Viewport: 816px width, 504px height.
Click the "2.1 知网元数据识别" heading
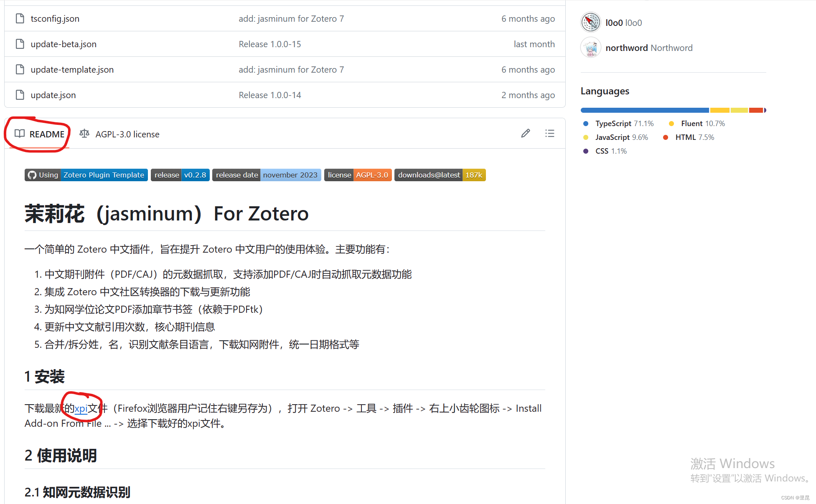[x=77, y=492]
